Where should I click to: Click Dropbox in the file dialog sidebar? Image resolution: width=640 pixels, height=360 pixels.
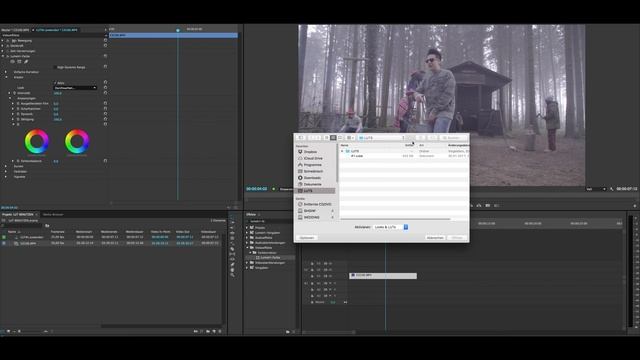(x=310, y=152)
